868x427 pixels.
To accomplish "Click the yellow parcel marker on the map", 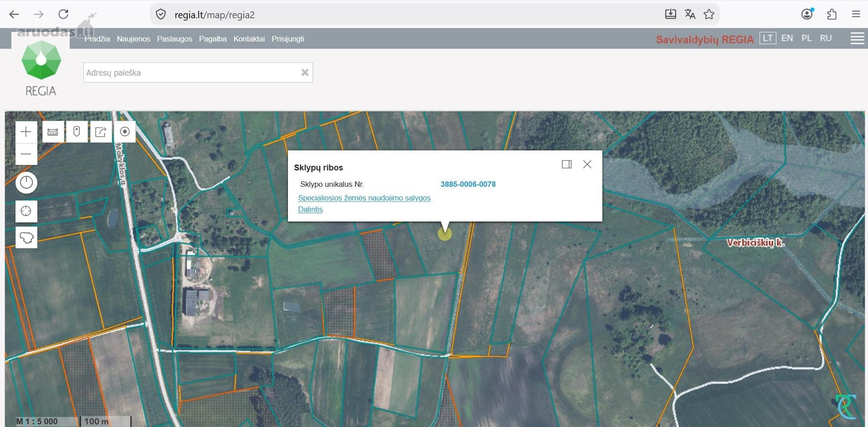I will [x=445, y=234].
